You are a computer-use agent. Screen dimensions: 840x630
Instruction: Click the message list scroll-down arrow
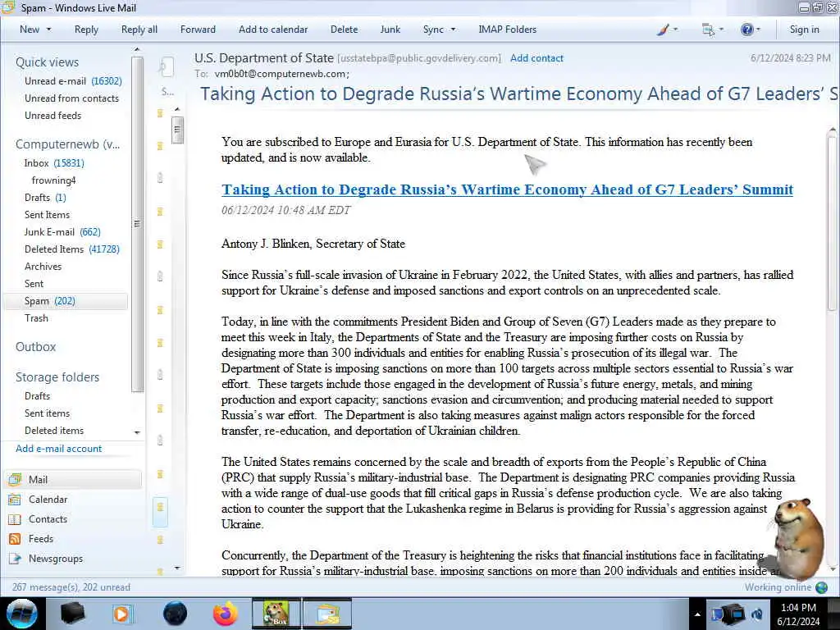(x=177, y=568)
